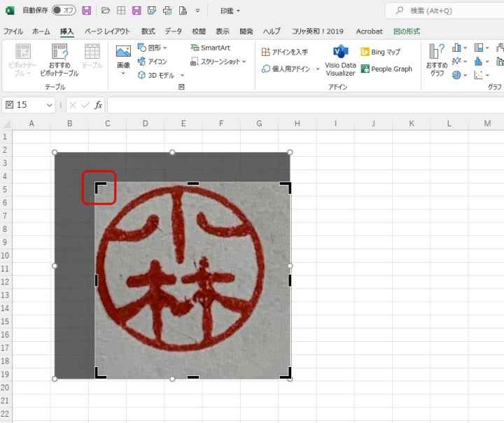Viewport: 504px width, 423px height.
Task: Click the Bing マップ add-in
Action: tap(381, 52)
